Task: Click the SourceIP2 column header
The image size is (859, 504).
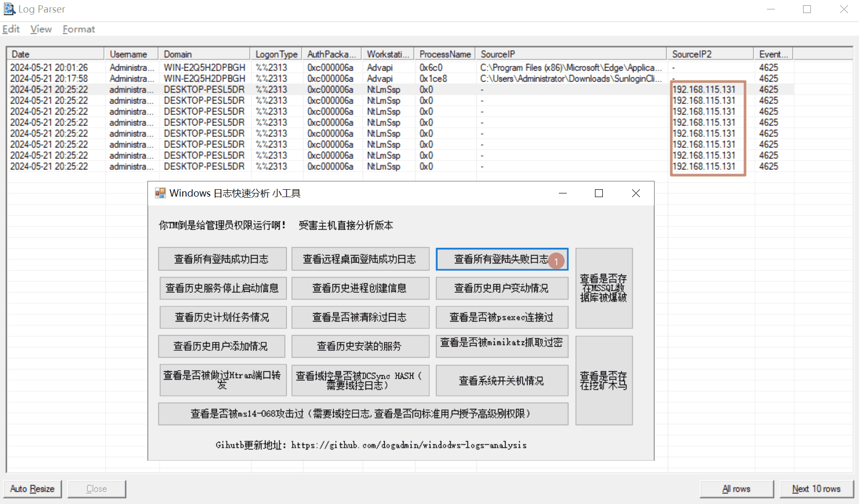Action: (x=708, y=54)
